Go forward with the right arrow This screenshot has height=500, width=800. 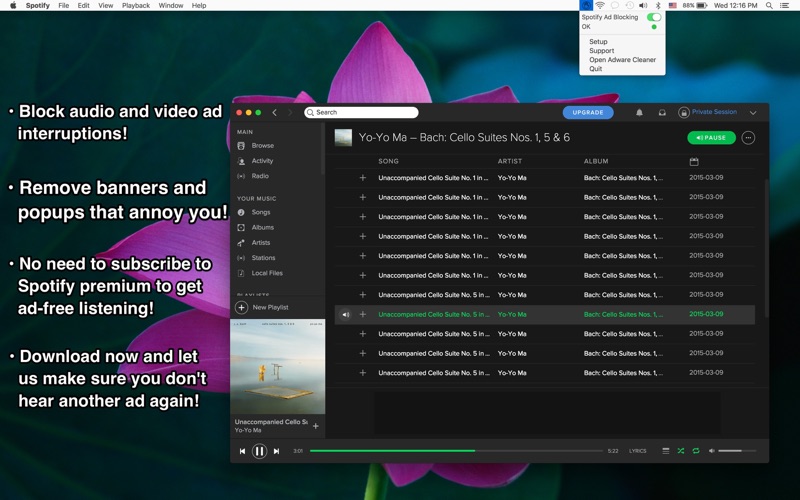tap(290, 112)
